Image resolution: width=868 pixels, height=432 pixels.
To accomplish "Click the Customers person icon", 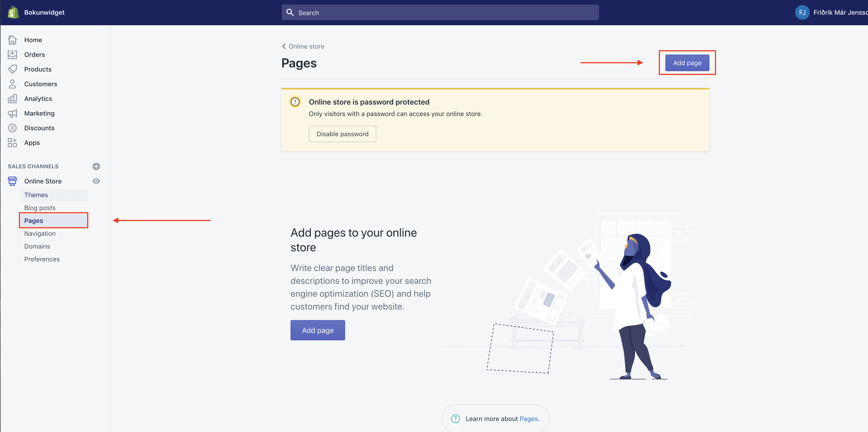I will pyautogui.click(x=12, y=84).
